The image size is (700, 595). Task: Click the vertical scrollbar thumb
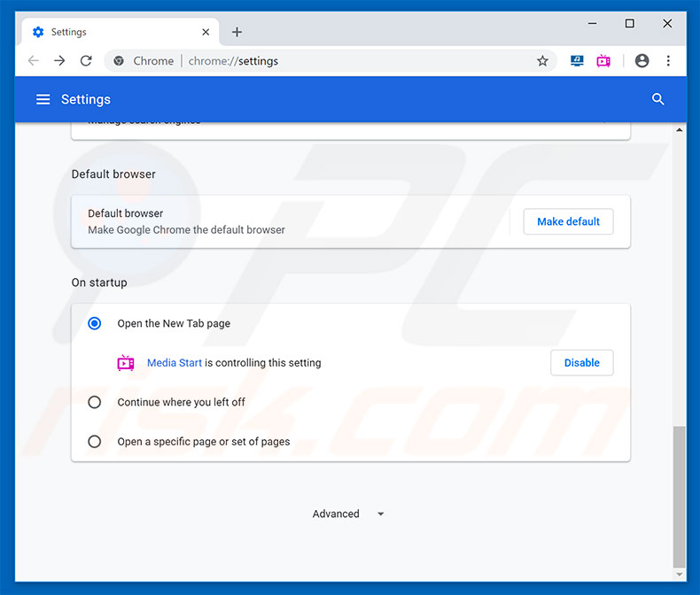pos(679,497)
